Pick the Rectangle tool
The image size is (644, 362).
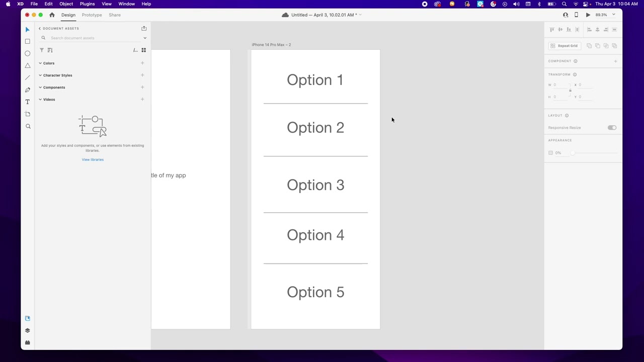[x=28, y=41]
